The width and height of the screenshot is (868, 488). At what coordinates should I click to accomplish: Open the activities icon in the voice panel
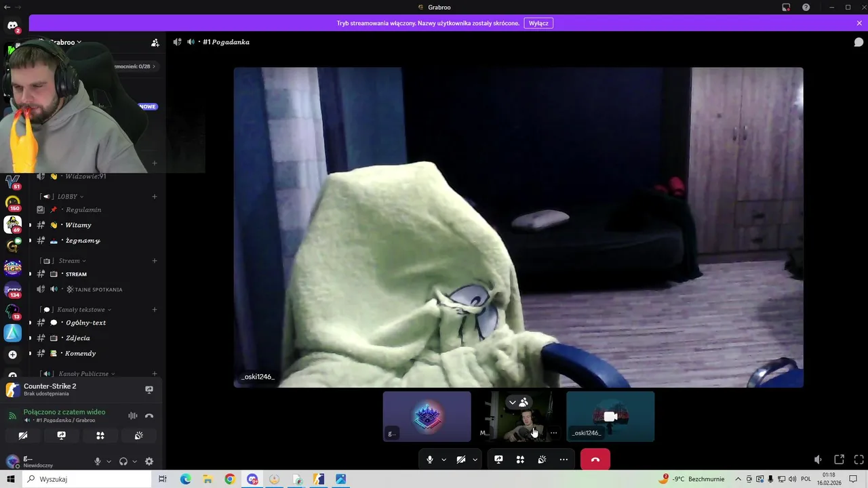click(100, 436)
